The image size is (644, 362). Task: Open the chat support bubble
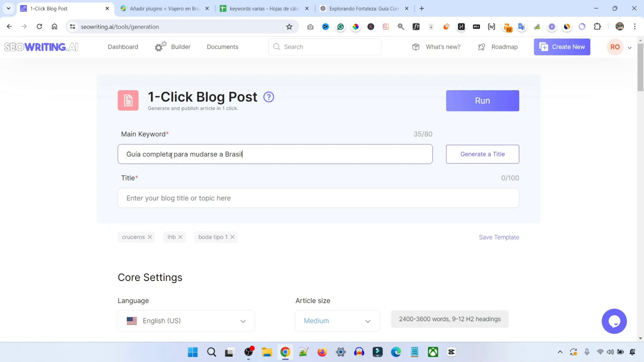click(x=614, y=321)
